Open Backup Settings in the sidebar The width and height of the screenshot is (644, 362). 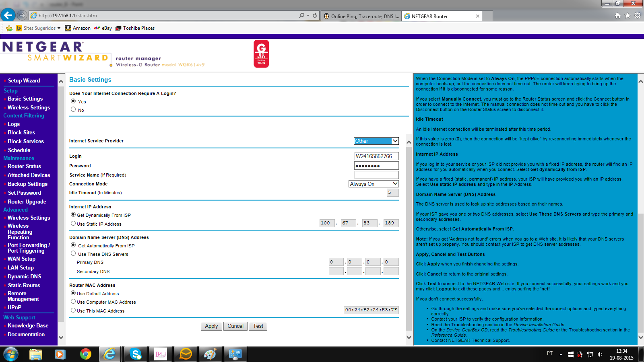[x=28, y=184]
